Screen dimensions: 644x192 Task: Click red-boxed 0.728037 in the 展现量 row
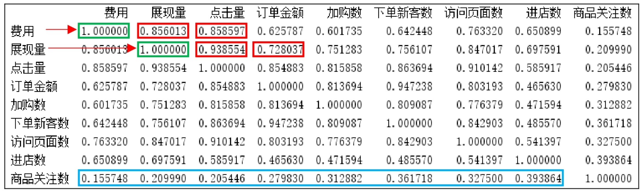point(279,50)
